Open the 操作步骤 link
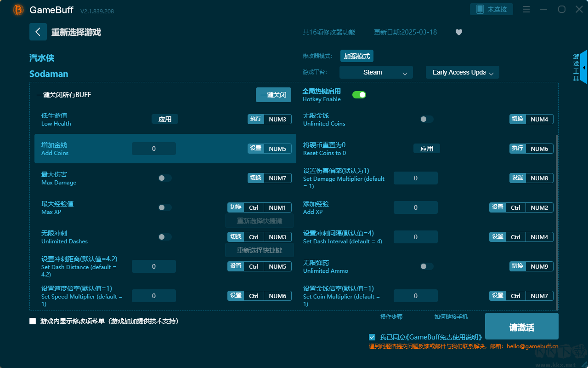This screenshot has width=588, height=368. click(391, 317)
